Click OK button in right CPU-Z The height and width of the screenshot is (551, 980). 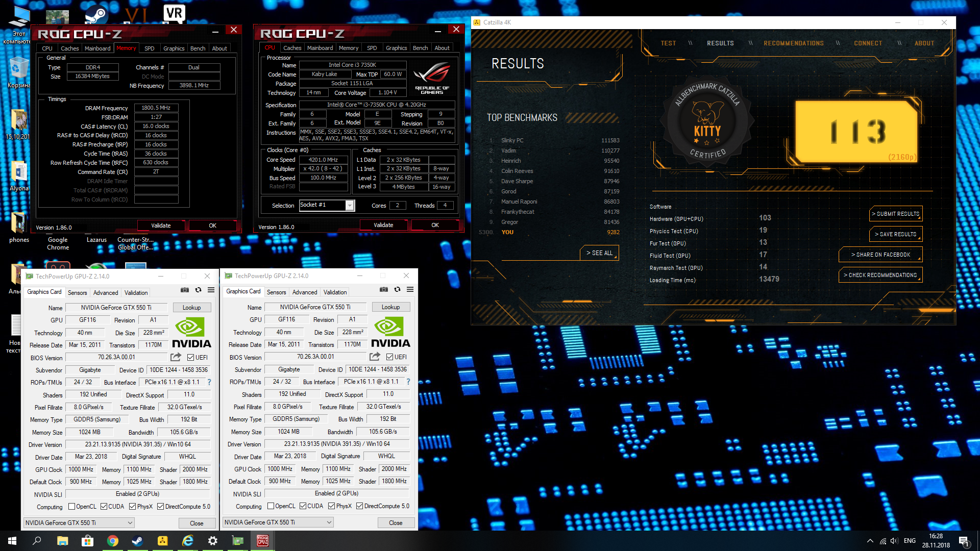point(435,225)
